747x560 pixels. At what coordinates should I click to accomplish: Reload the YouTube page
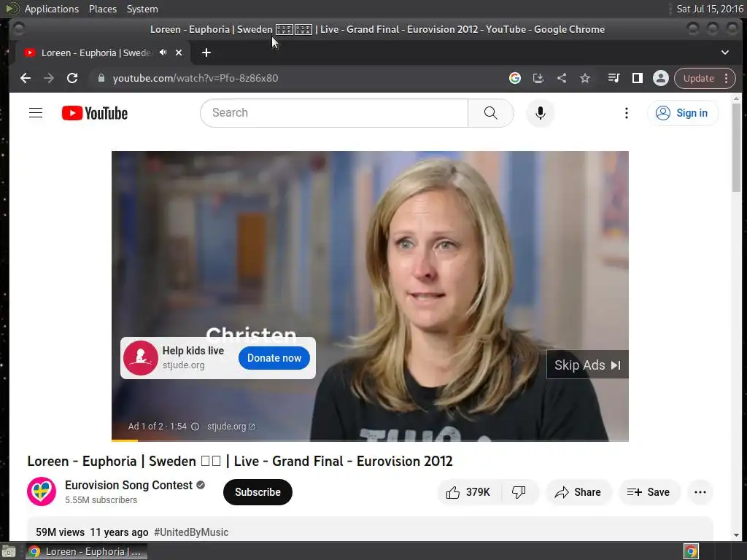pyautogui.click(x=72, y=78)
